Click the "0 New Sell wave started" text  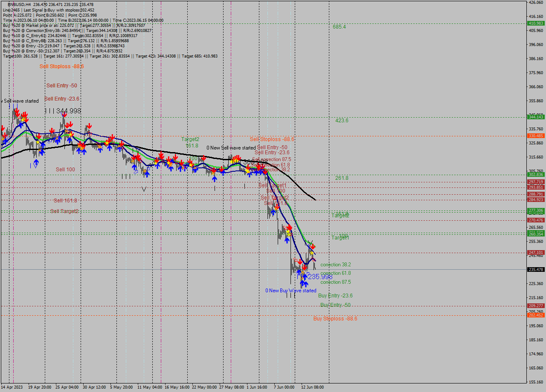click(231, 147)
